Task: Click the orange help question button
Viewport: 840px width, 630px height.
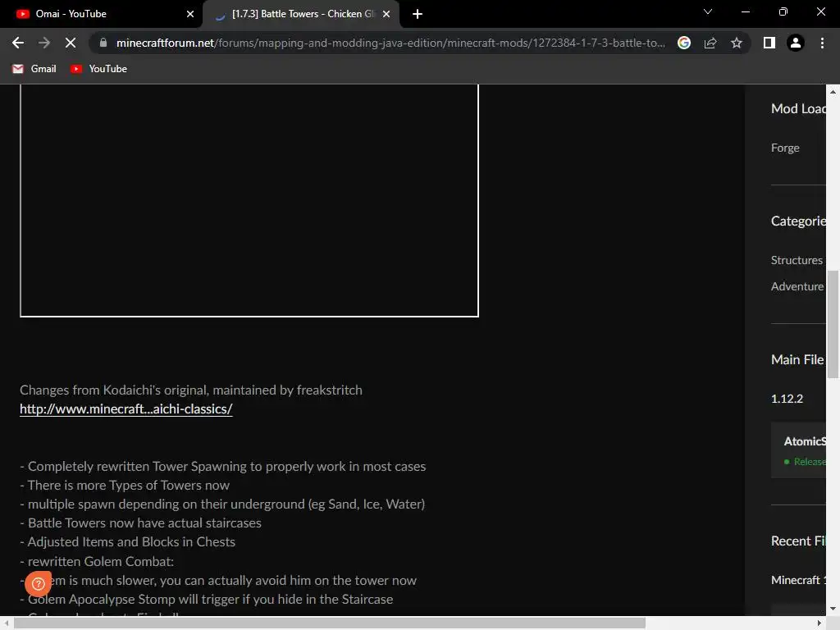Action: pos(38,583)
